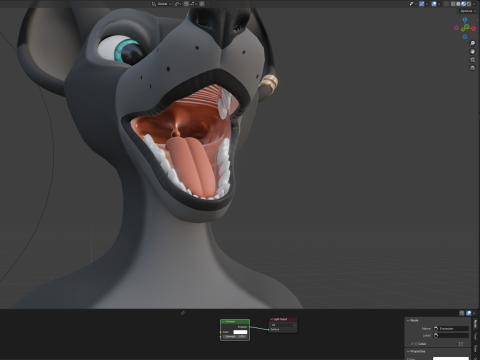Click the negative Z axis on gizmo
The width and height of the screenshot is (480, 360).
465,37
